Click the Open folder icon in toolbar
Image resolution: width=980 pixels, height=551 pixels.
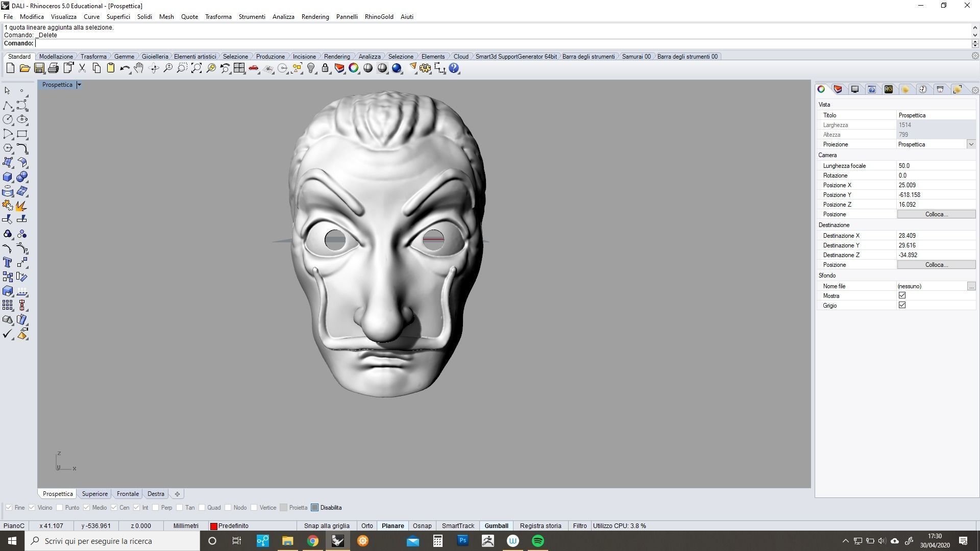24,68
